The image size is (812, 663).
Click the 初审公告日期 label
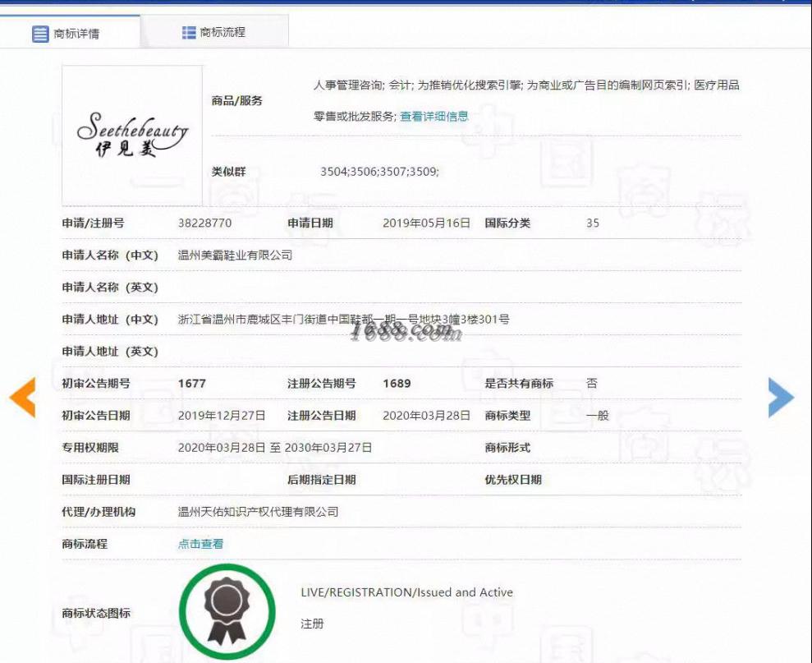(x=96, y=416)
